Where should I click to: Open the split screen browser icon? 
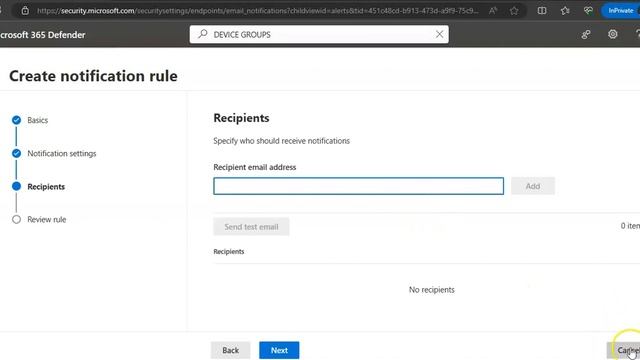542,11
